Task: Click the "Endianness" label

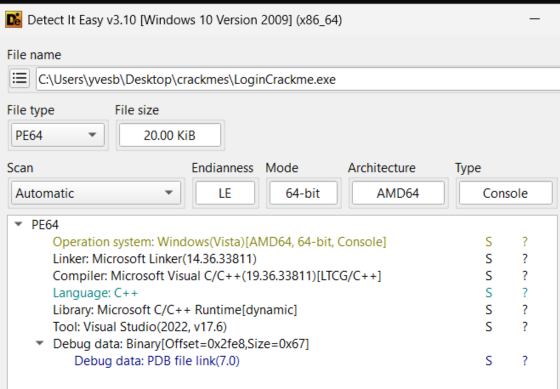Action: (222, 168)
